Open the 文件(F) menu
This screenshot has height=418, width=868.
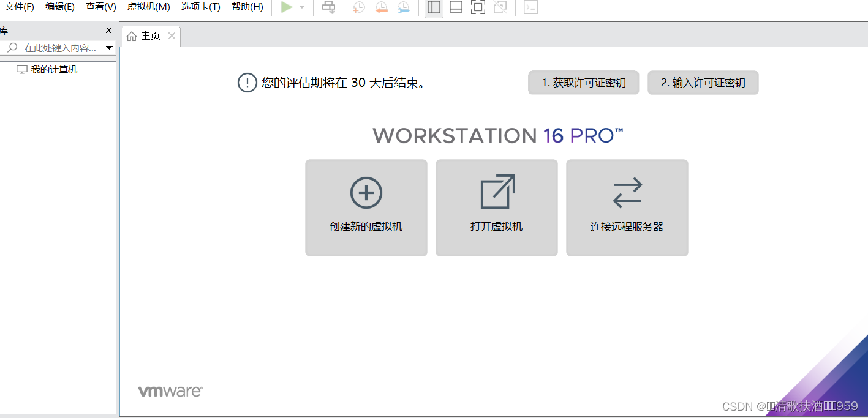[20, 7]
